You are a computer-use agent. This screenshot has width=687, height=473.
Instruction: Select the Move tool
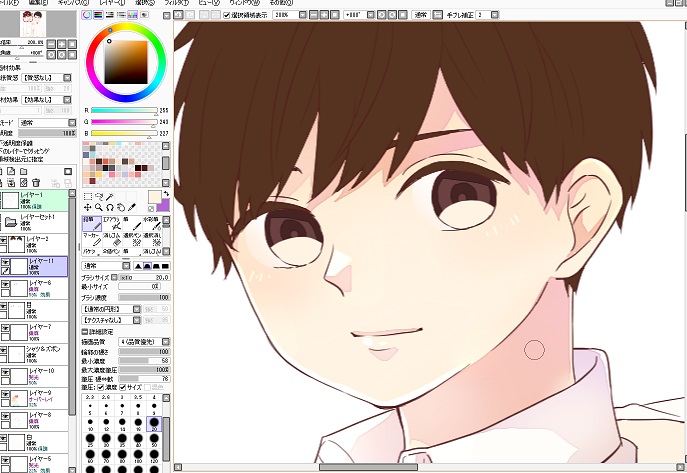point(88,207)
